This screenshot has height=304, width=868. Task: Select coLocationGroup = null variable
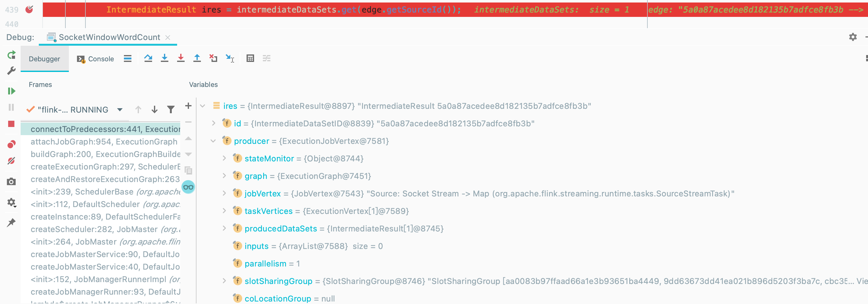tap(284, 298)
